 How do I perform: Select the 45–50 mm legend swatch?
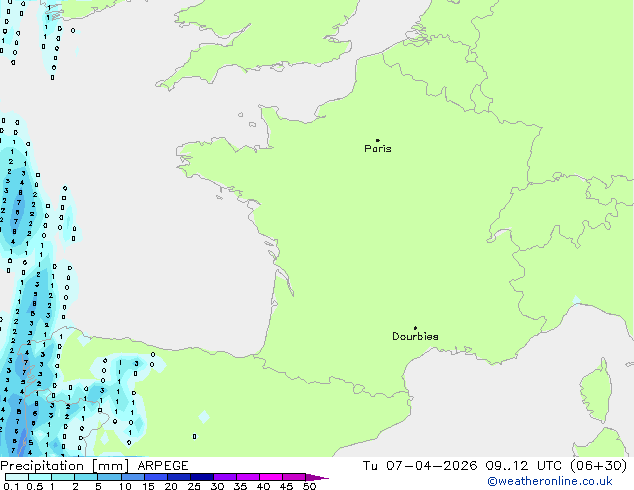294,477
